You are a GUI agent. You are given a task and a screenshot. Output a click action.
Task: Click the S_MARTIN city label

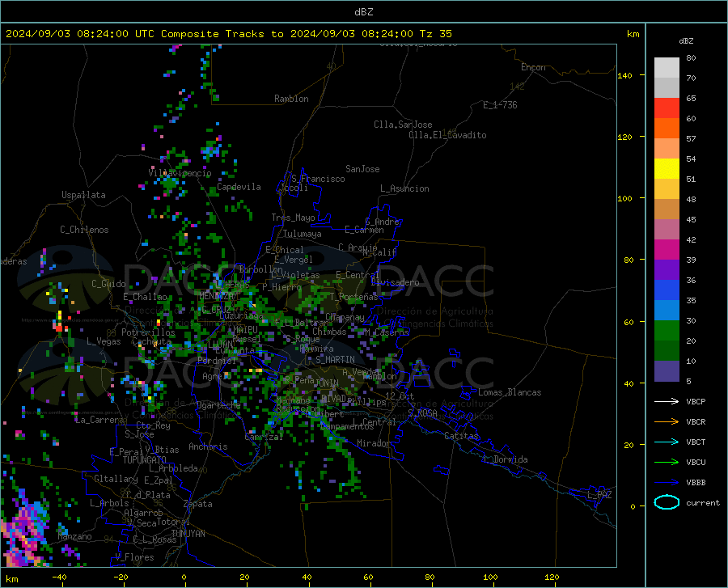click(335, 360)
